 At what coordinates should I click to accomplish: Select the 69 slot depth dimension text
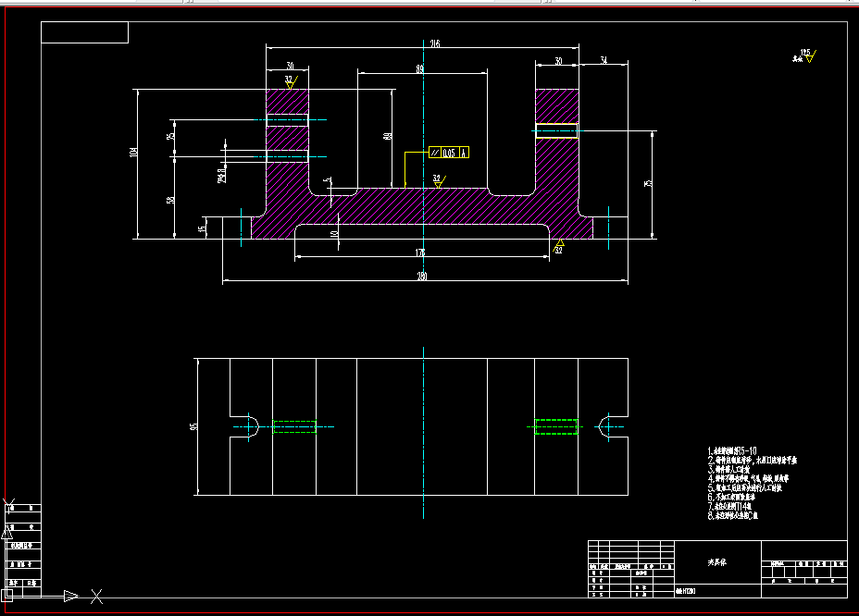(x=388, y=136)
